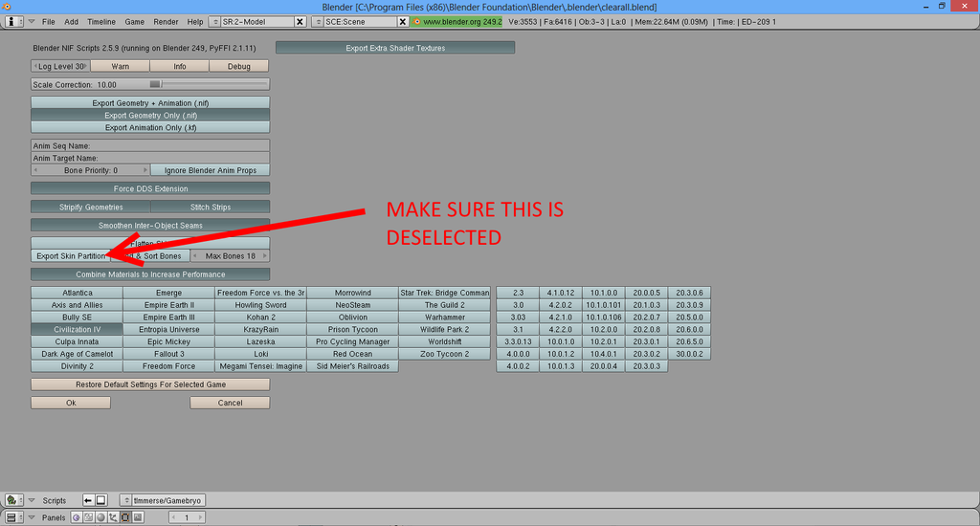
Task: Switch to Editing context icon
Action: pyautogui.click(x=125, y=517)
